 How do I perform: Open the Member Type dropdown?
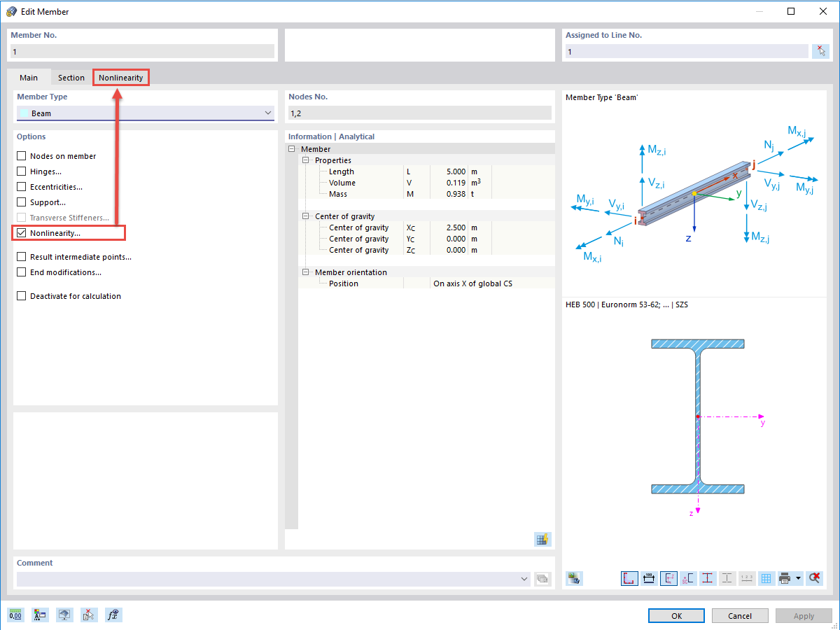pos(267,113)
